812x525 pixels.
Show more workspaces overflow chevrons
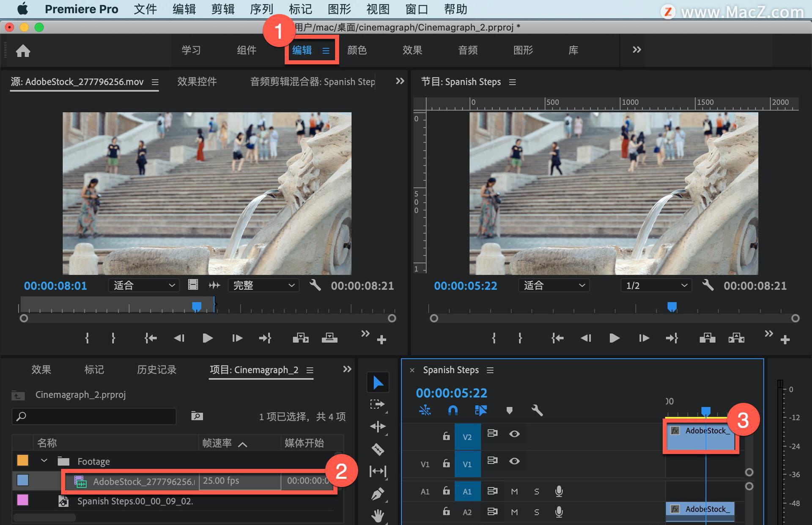point(636,50)
